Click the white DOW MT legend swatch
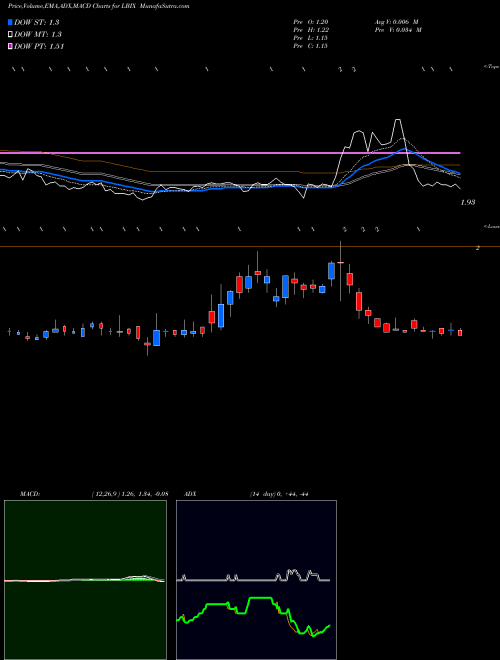Image resolution: width=500 pixels, height=660 pixels. (x=10, y=35)
